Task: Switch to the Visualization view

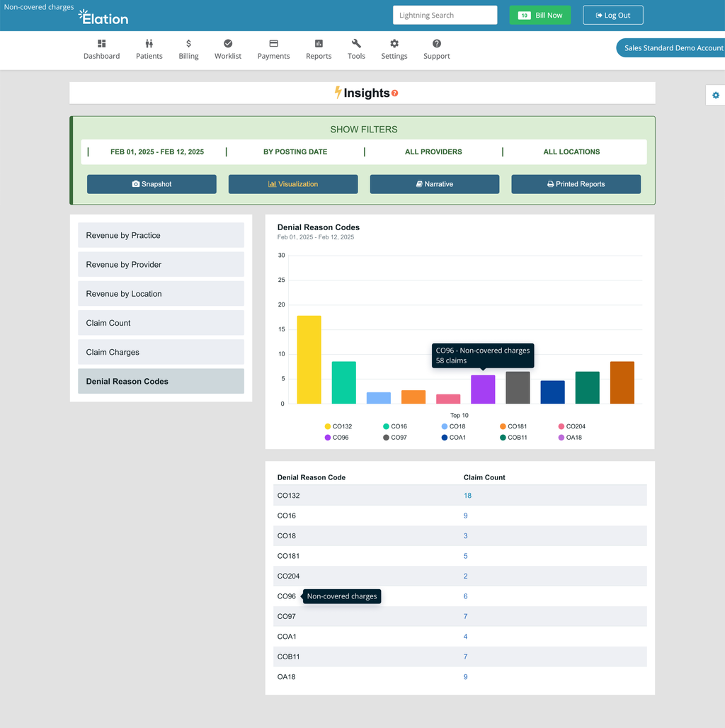Action: [293, 184]
